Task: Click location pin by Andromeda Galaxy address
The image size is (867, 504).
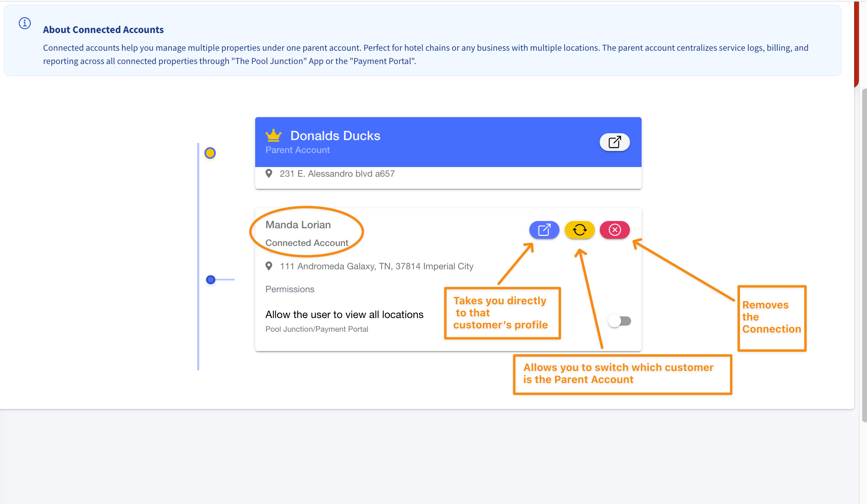Action: (269, 266)
